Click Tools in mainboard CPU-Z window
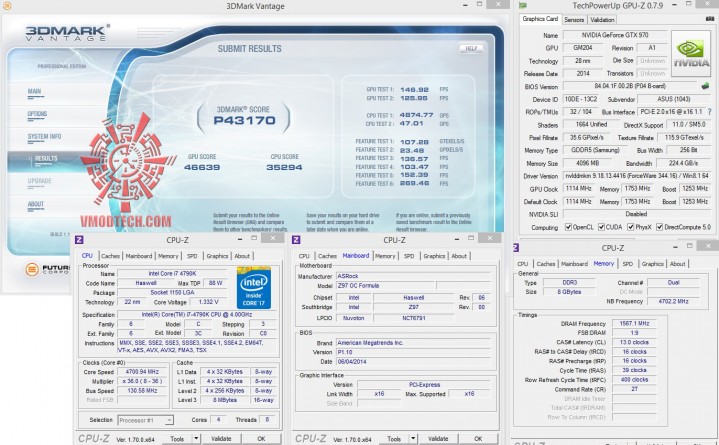 (x=394, y=439)
